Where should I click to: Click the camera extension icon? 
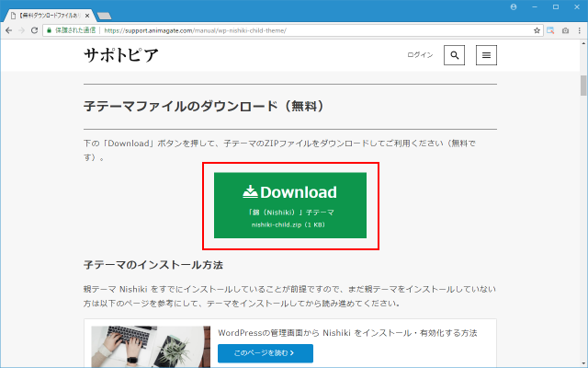(565, 30)
